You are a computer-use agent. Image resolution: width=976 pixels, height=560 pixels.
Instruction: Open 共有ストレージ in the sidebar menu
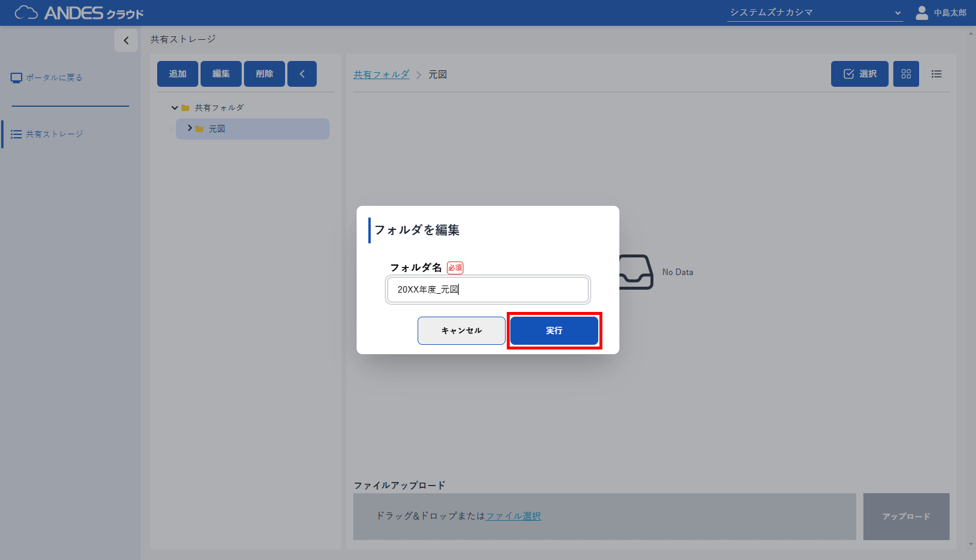click(x=54, y=134)
